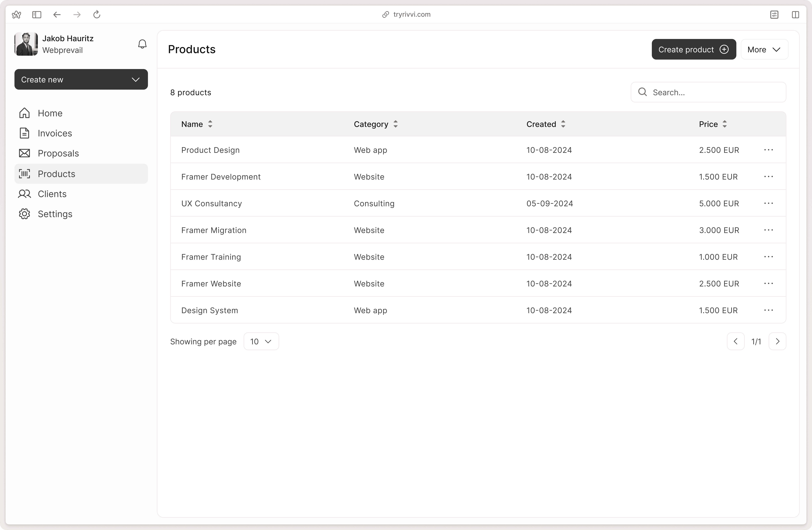
Task: Open the three-dot menu for Design System
Action: pyautogui.click(x=768, y=310)
